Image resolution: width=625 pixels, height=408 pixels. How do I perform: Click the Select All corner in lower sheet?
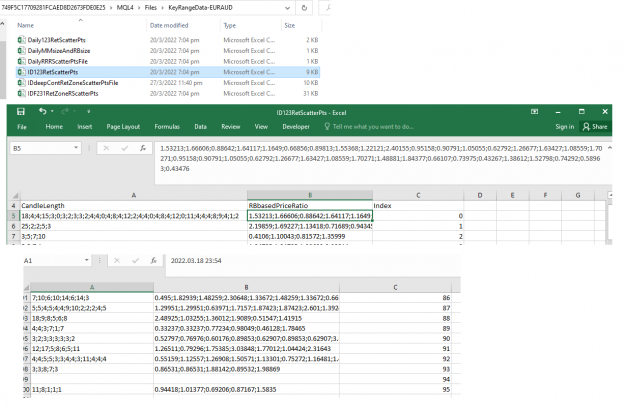click(x=26, y=287)
